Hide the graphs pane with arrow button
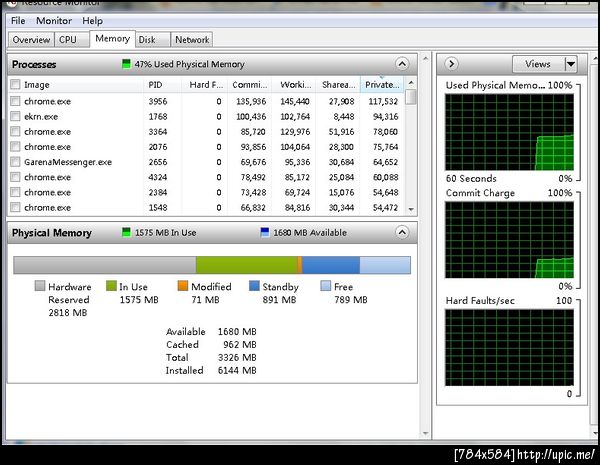Viewport: 600px width, 465px height. [x=452, y=64]
